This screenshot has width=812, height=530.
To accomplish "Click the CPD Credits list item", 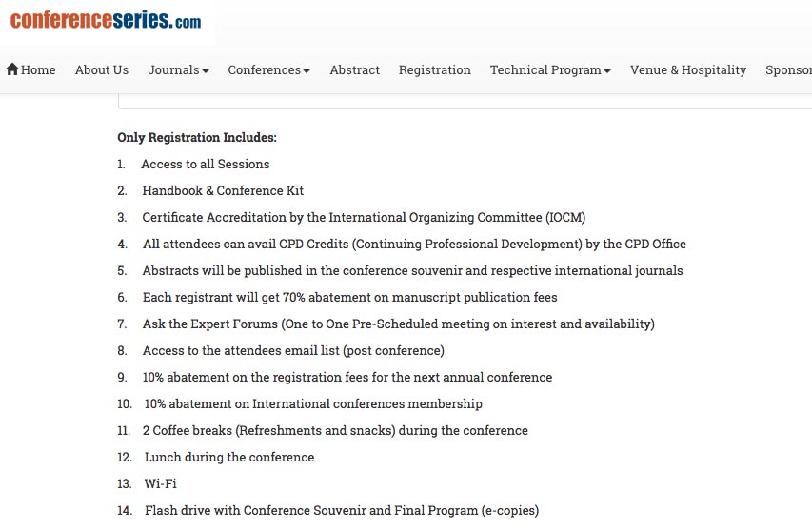I will [x=414, y=244].
